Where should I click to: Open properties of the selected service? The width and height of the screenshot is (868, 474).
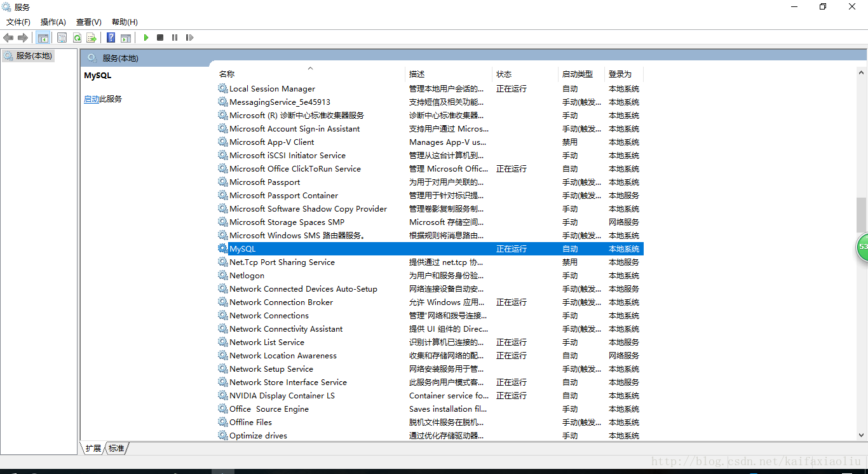[62, 37]
